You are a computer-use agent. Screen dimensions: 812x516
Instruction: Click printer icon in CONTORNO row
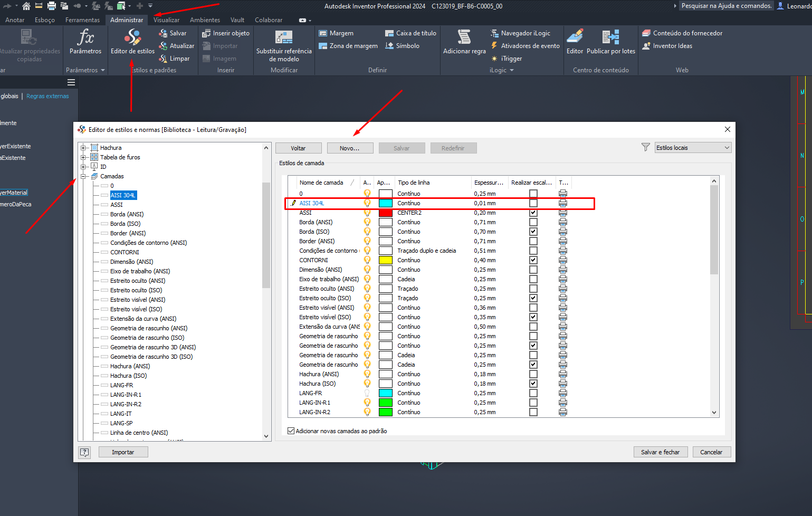click(x=563, y=260)
